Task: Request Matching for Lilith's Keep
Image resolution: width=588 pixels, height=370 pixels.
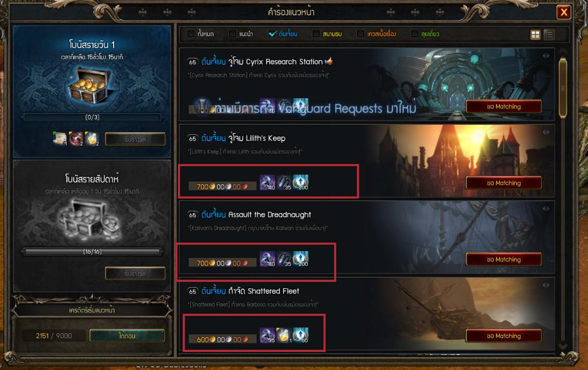Action: pos(504,183)
